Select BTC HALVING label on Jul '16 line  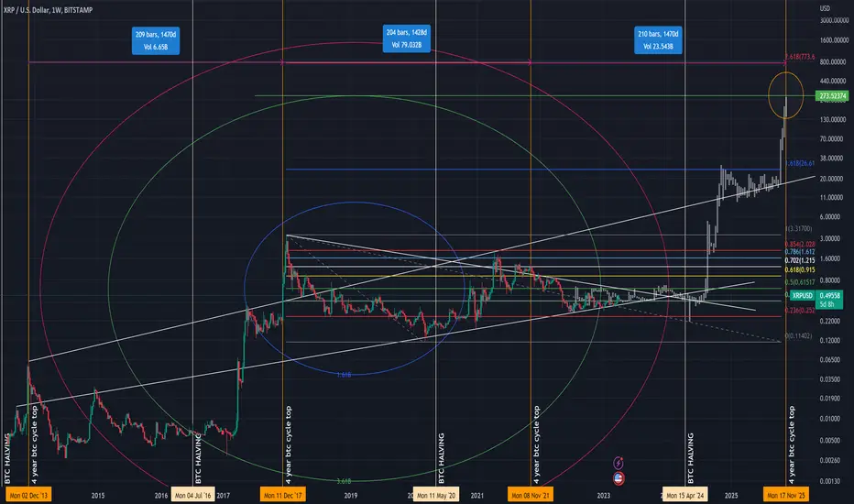coord(198,458)
